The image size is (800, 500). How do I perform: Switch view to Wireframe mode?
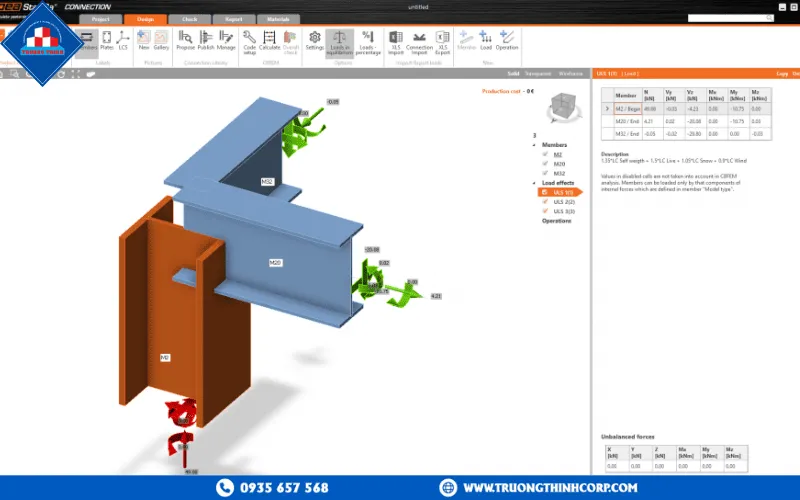tap(570, 73)
